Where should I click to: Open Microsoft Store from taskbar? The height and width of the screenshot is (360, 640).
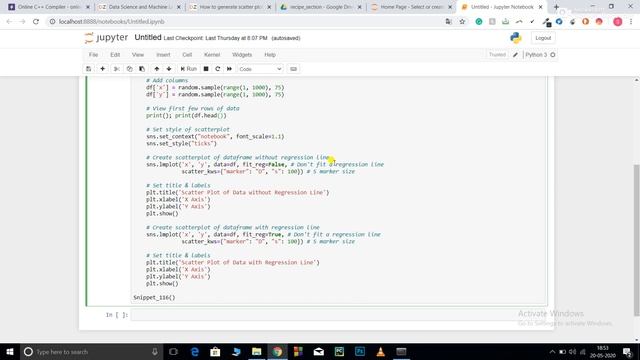(215, 351)
